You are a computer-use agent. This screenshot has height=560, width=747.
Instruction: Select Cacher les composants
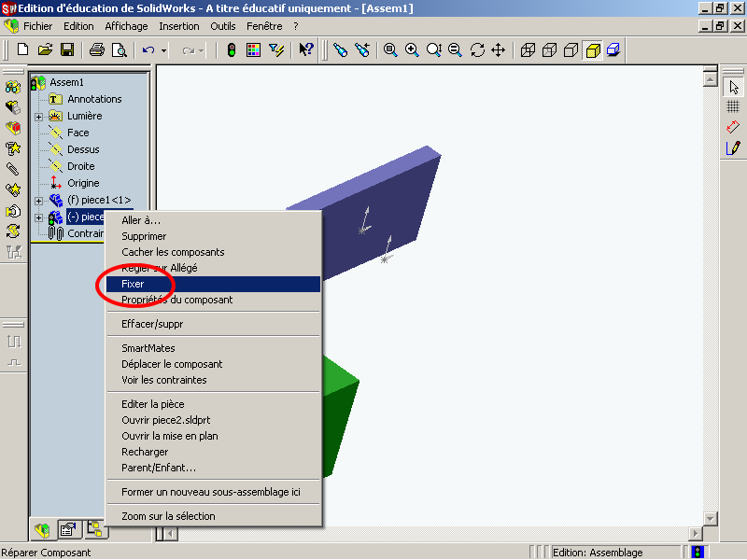213,252
